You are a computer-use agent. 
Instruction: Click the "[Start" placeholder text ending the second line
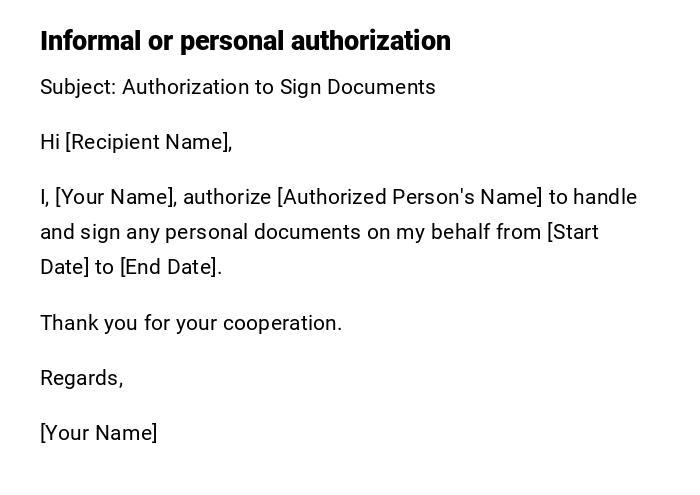click(573, 232)
